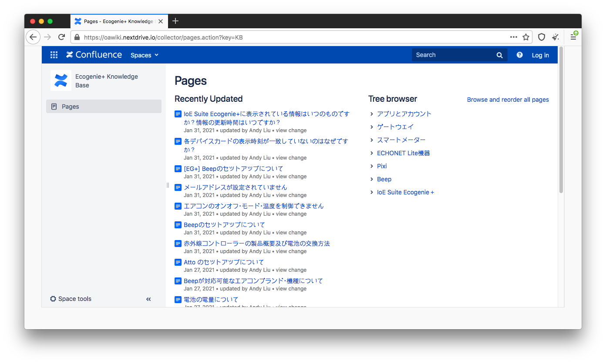Viewport: 606px width, 364px height.
Task: Open the page actions three-dot menu
Action: click(x=514, y=37)
